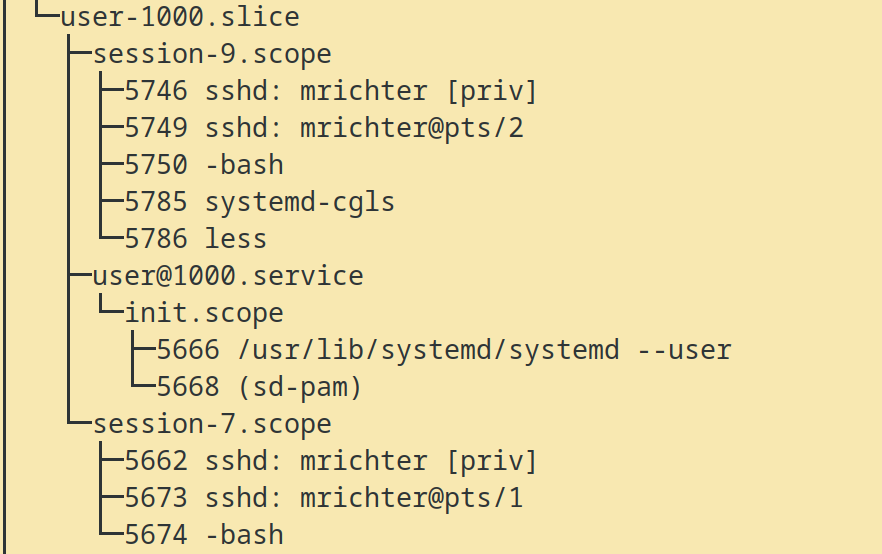Click the -bash process with PID 5750

[204, 165]
